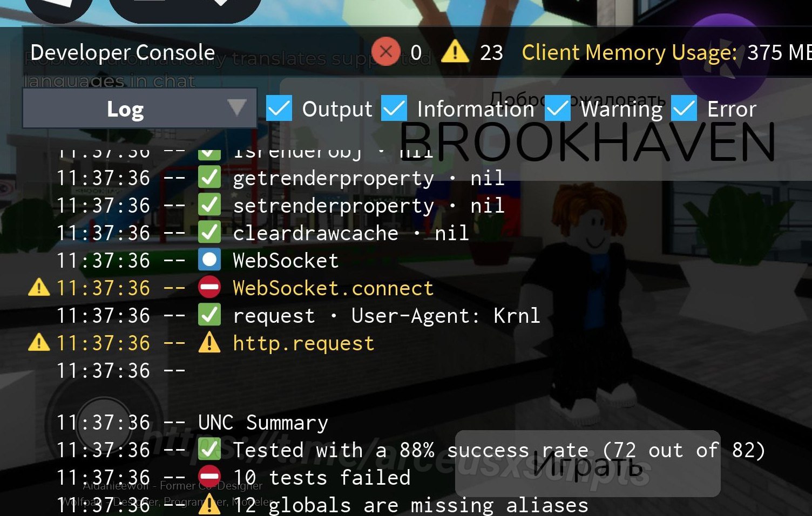Screen dimensions: 812x516
Task: Toggle the Warning checkbox
Action: click(558, 108)
